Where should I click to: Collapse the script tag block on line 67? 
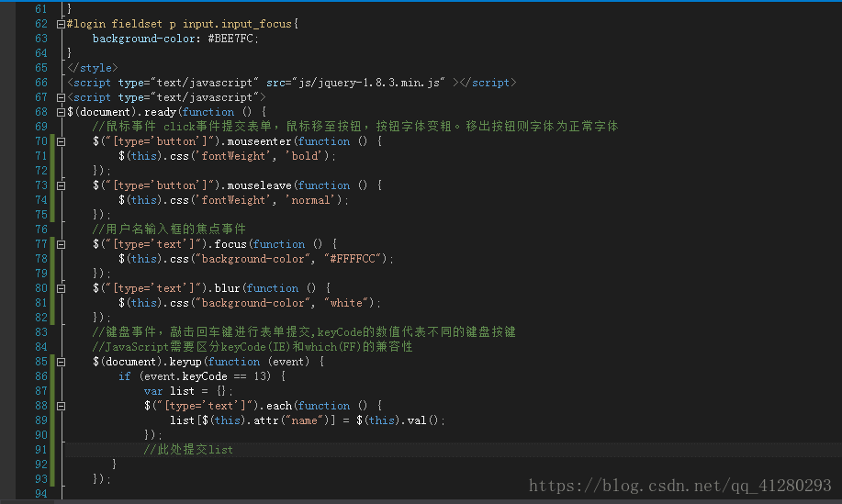(x=61, y=97)
